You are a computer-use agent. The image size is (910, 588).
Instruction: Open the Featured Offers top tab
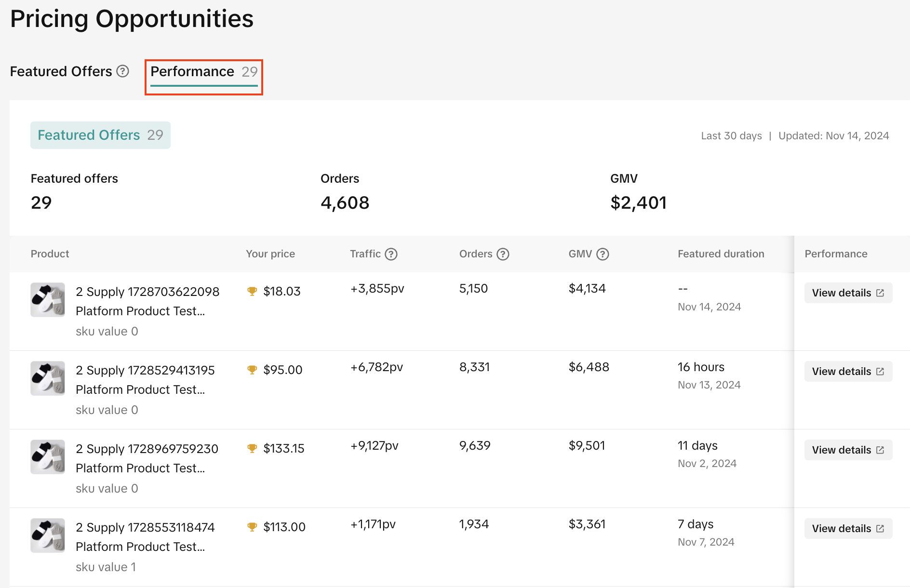point(61,72)
